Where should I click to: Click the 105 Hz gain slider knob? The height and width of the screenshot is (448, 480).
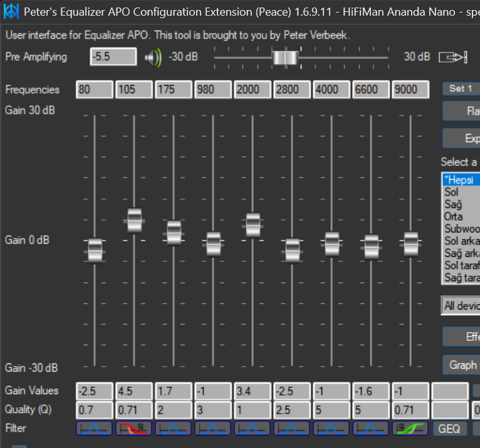pos(134,221)
